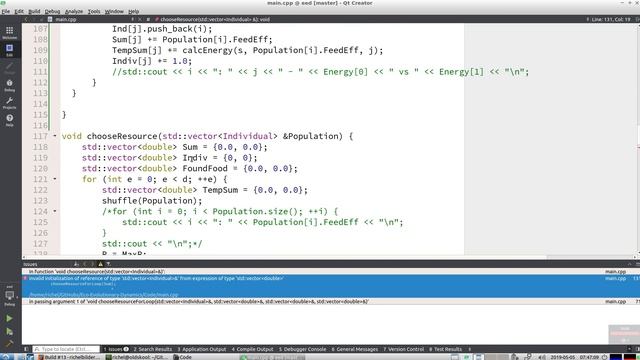Screen dimensions: 640x360
Task: Click the system clock showing 07:47:09
Action: point(588,357)
